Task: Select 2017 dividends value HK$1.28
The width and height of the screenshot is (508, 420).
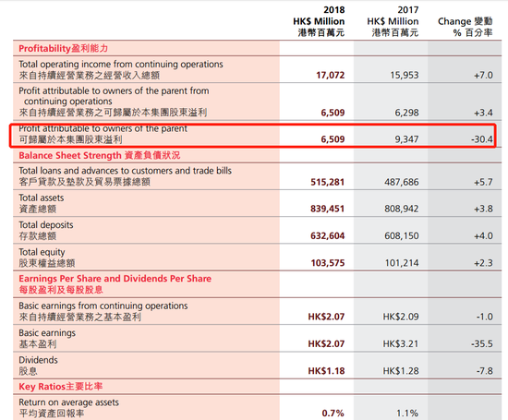Action: [401, 371]
